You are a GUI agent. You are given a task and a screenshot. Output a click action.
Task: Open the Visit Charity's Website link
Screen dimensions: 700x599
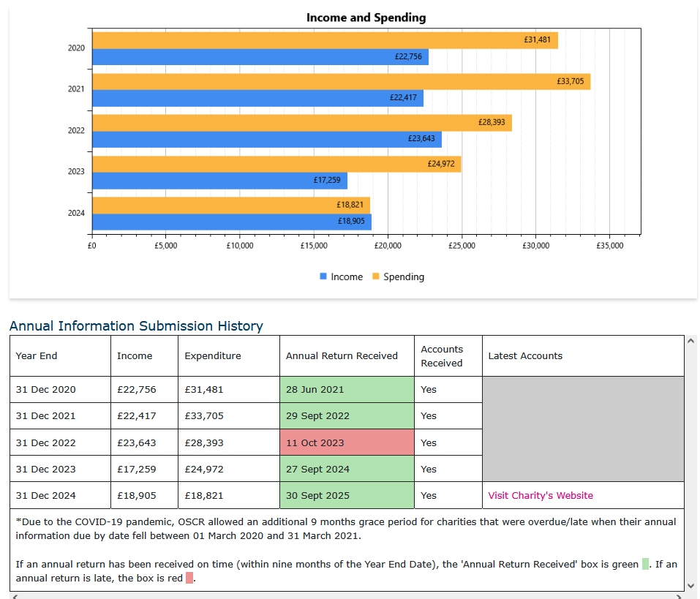point(540,495)
